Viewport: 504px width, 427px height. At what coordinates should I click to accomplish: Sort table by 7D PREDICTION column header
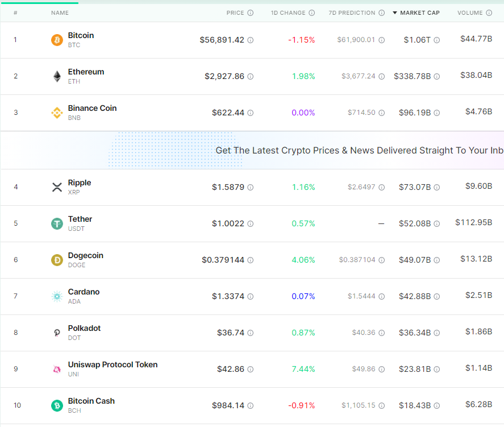coord(352,13)
